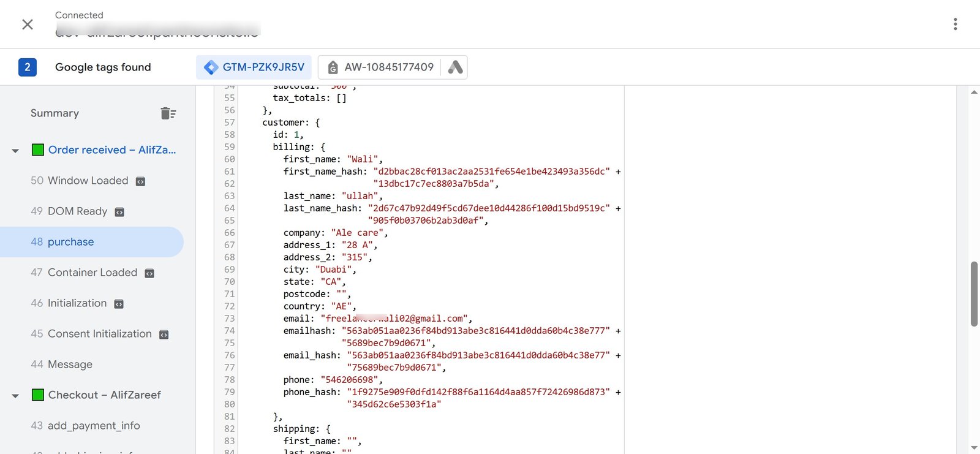Screen dimensions: 980x454
Task: Select event 49 DOM Ready
Action: click(69, 211)
